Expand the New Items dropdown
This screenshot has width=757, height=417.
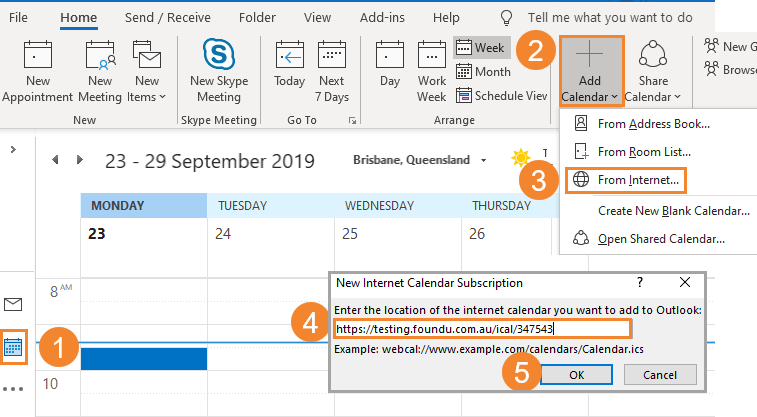pyautogui.click(x=147, y=70)
